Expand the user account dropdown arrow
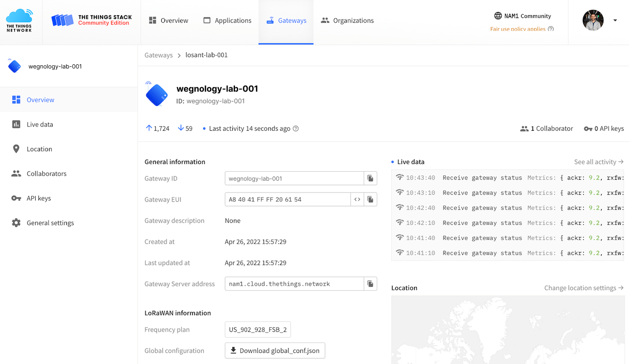The width and height of the screenshot is (629, 364). pos(615,20)
